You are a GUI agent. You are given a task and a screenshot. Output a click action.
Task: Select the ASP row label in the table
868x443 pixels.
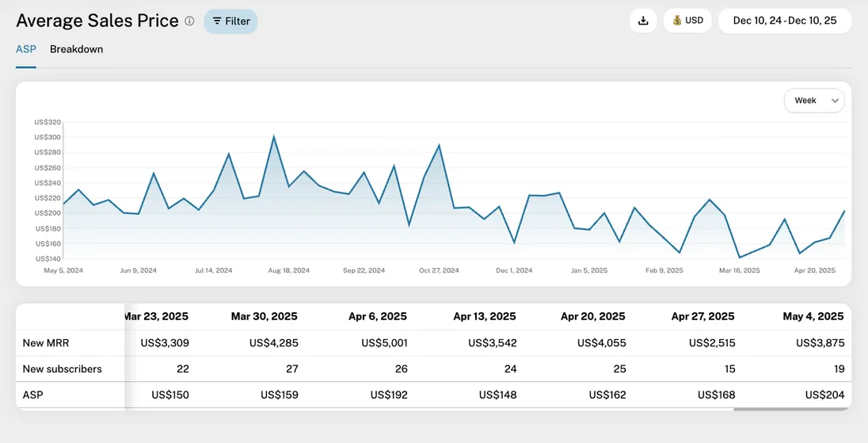(32, 395)
